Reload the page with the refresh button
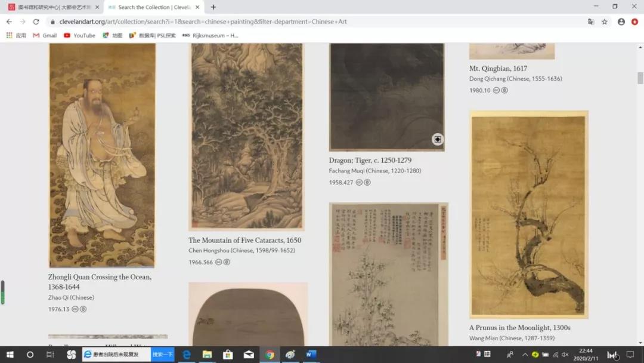Image resolution: width=644 pixels, height=363 pixels. click(x=36, y=21)
